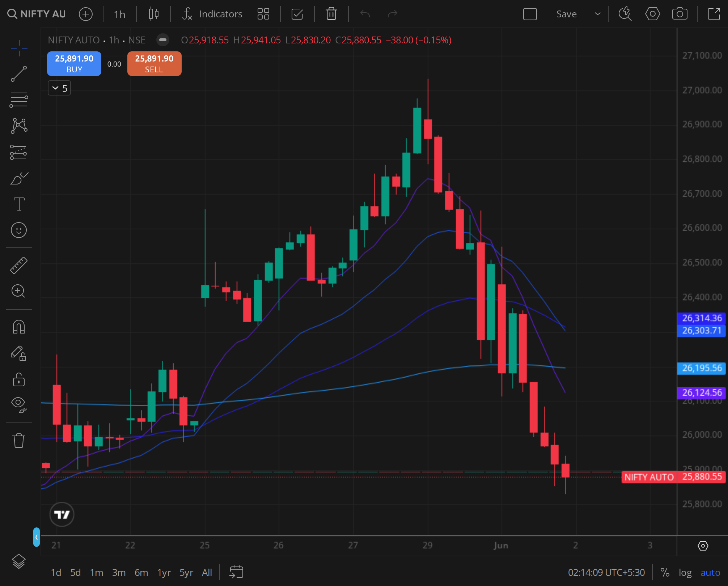Image resolution: width=728 pixels, height=586 pixels.
Task: Select the text annotation tool
Action: point(19,204)
